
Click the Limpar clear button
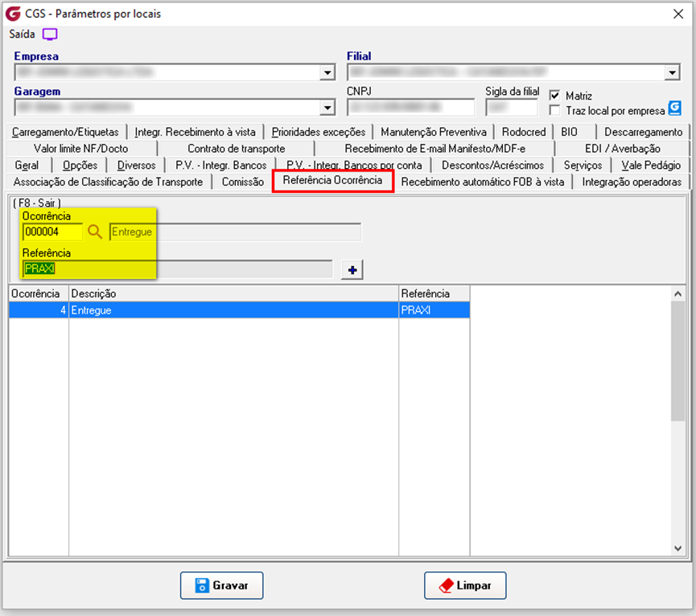click(x=465, y=585)
